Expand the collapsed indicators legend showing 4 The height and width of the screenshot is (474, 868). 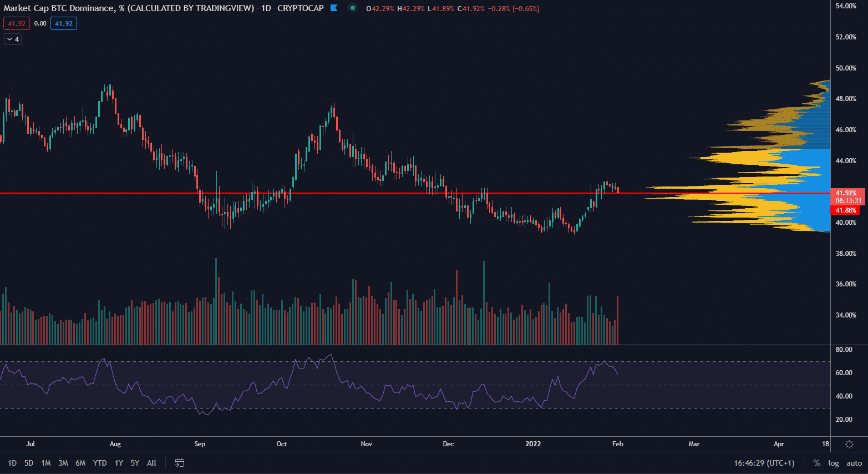(13, 39)
